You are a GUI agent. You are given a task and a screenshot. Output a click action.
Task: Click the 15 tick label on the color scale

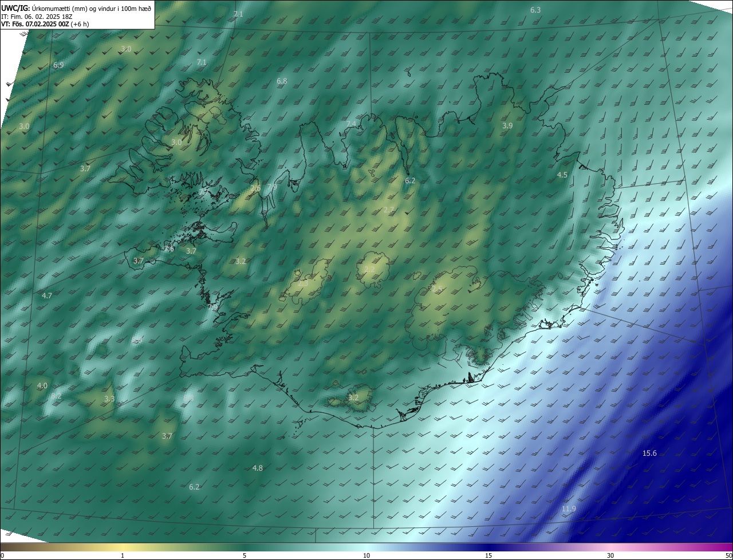tap(488, 555)
